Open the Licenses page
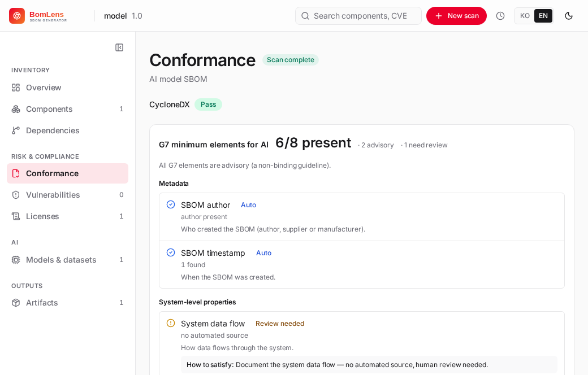 [x=67, y=216]
